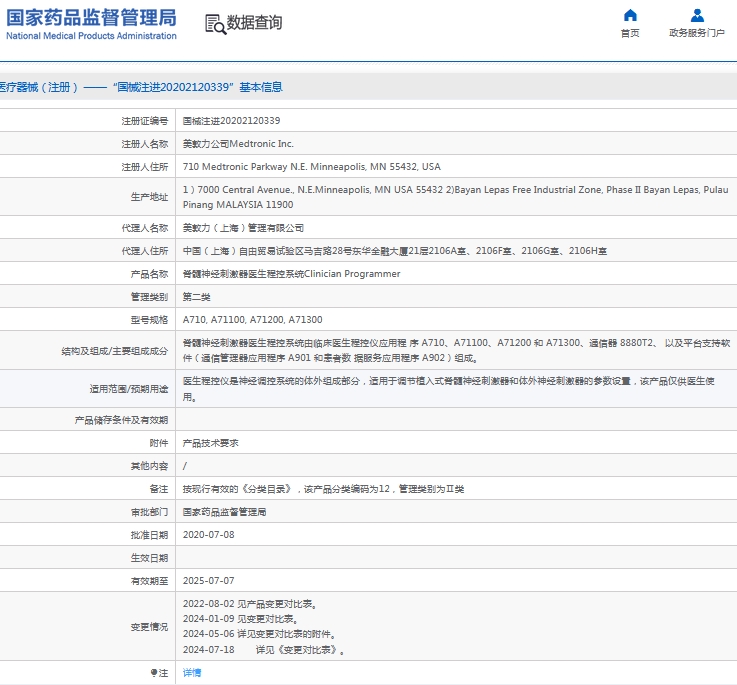Click the intended use text starting 医生程控仪
737x685 pixels.
[x=449, y=389]
